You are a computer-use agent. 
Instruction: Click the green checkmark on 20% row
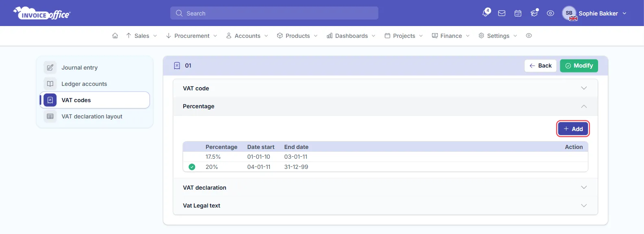tap(192, 167)
